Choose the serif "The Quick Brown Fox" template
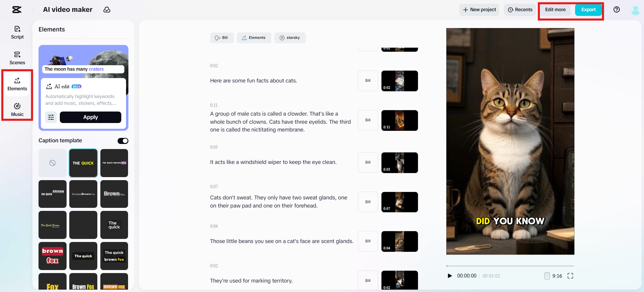Image resolution: width=644 pixels, height=292 pixels. 83,194
